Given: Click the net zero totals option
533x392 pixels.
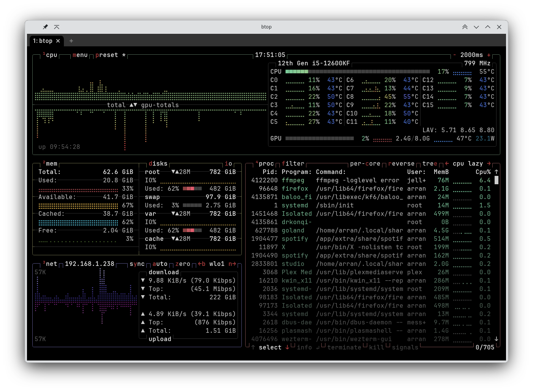Looking at the screenshot, I should pos(183,264).
